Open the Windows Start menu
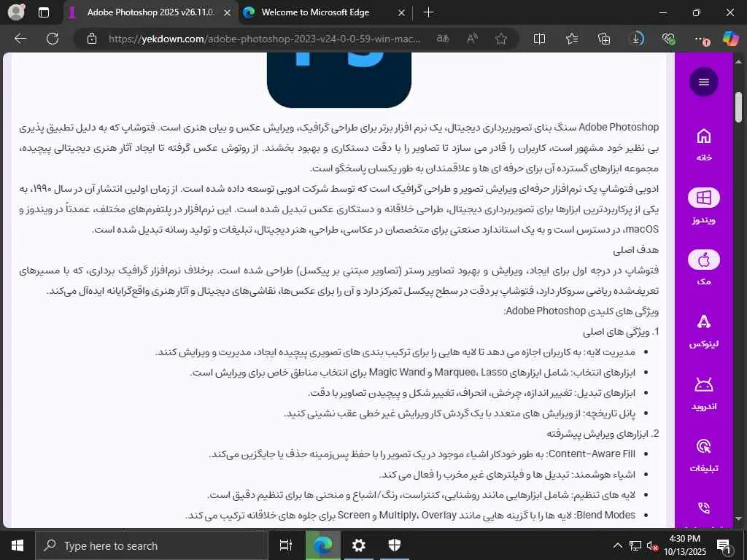The image size is (747, 560). [x=18, y=545]
